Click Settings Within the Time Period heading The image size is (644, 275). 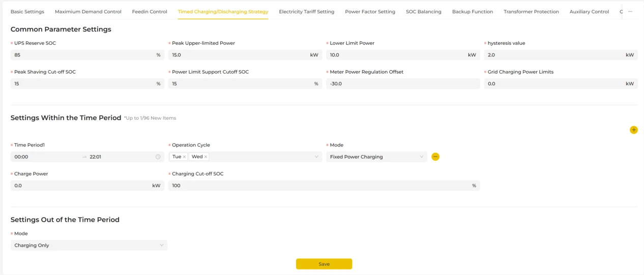click(66, 118)
